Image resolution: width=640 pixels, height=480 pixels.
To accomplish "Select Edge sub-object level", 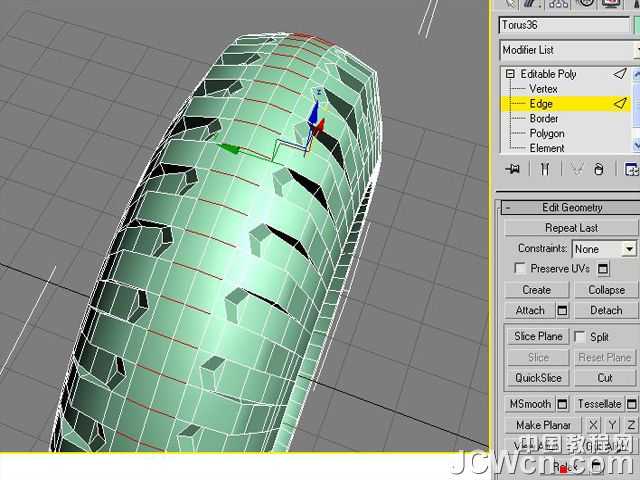I will pyautogui.click(x=541, y=104).
